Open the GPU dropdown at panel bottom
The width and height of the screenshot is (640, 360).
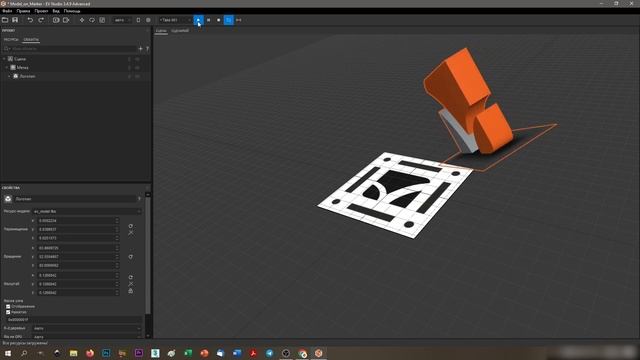click(87, 337)
